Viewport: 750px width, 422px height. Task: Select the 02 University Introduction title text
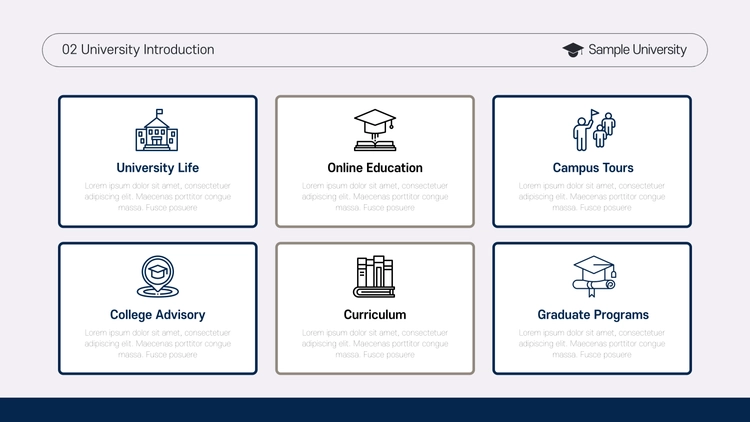(x=138, y=50)
